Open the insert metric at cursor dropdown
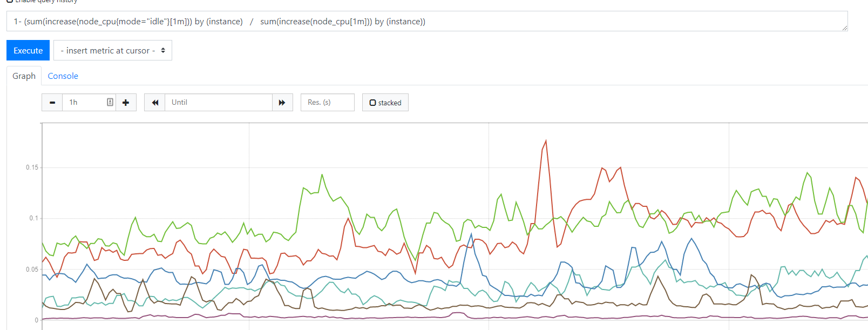The height and width of the screenshot is (330, 868). (x=112, y=50)
